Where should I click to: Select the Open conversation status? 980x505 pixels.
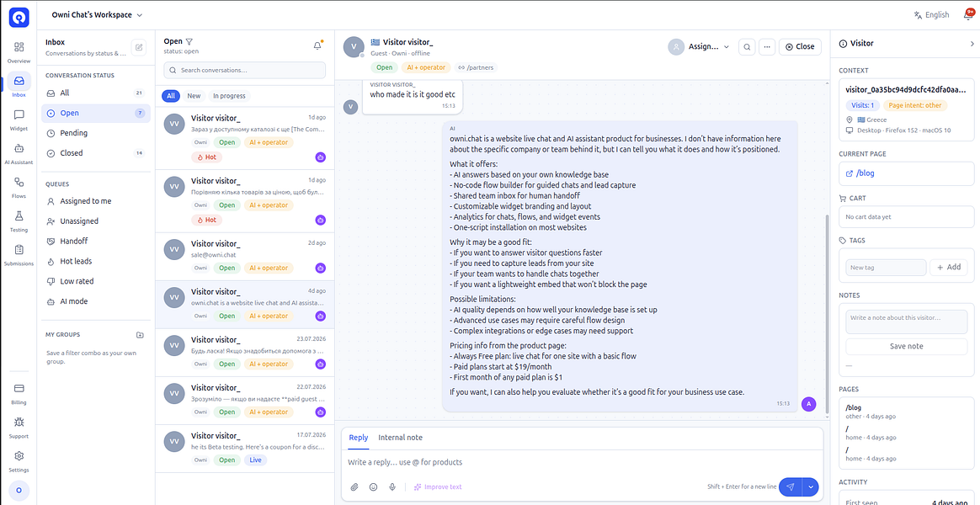pos(96,113)
